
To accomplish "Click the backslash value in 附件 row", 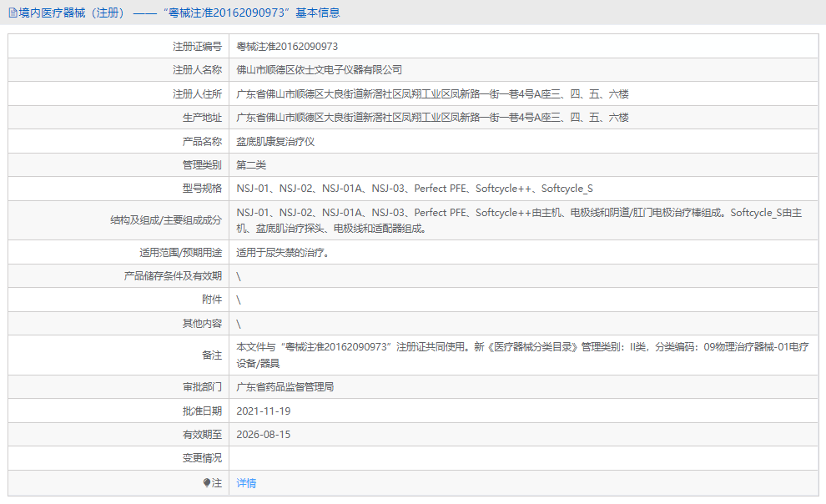I will pyautogui.click(x=239, y=300).
